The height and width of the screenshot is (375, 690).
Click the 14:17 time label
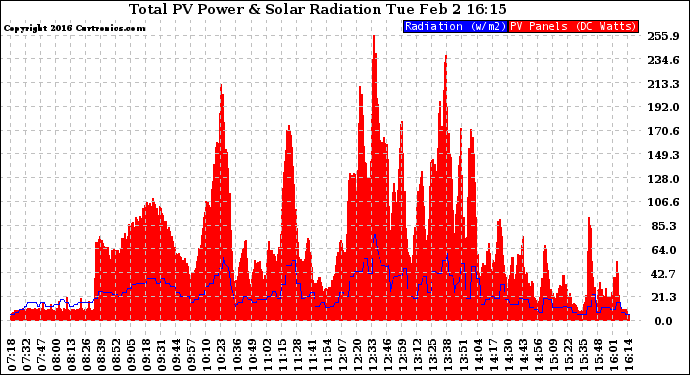pyautogui.click(x=493, y=355)
